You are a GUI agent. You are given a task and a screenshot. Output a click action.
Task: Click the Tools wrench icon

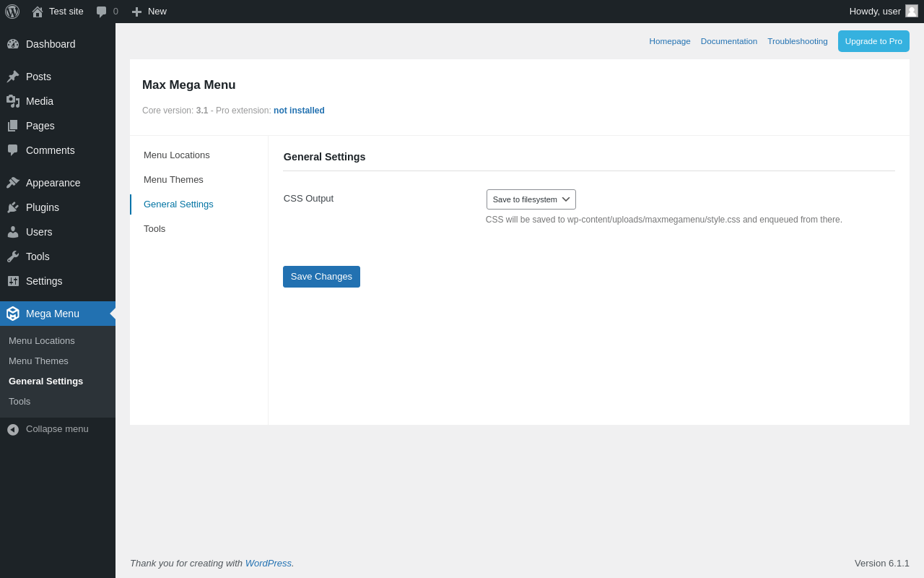tap(13, 256)
